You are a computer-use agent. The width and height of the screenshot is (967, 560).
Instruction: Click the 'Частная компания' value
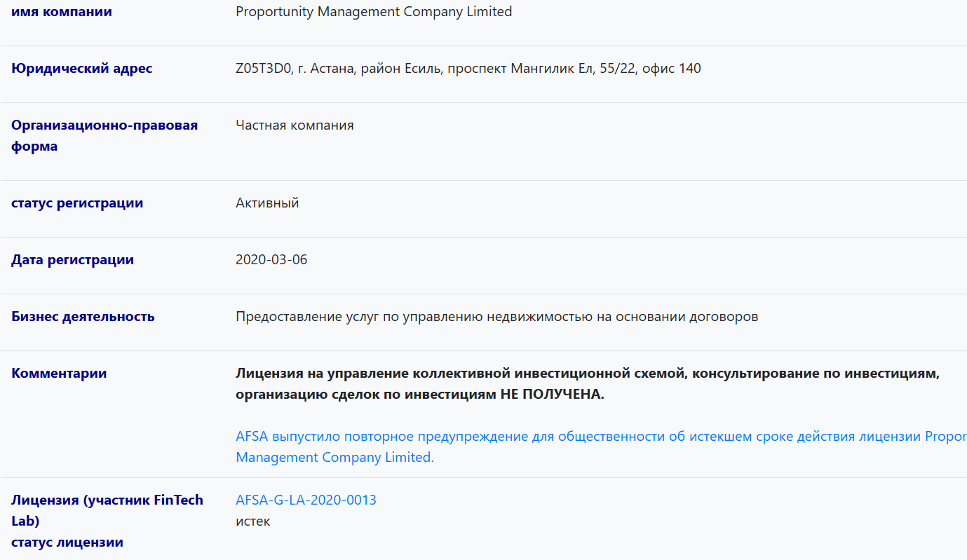295,125
